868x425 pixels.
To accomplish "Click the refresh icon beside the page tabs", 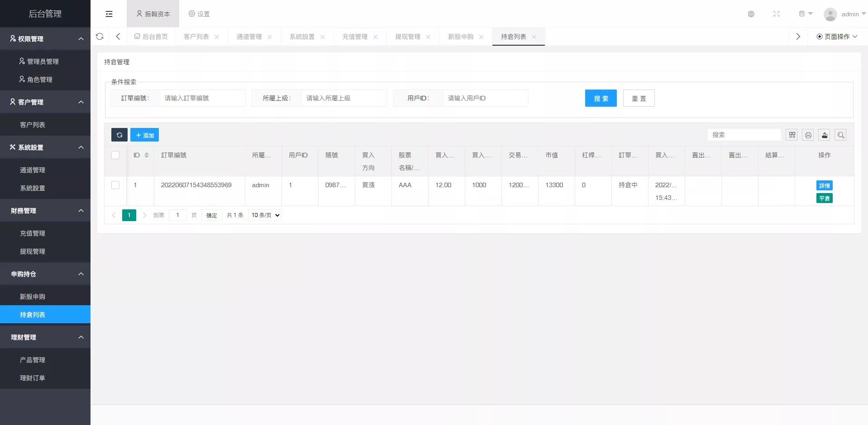I will pyautogui.click(x=100, y=37).
